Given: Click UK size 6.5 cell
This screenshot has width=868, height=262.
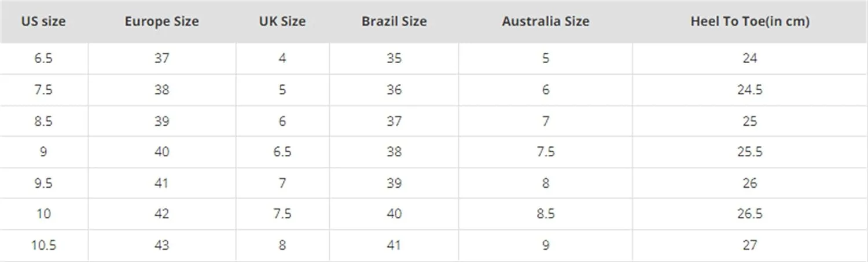Looking at the screenshot, I should (282, 152).
